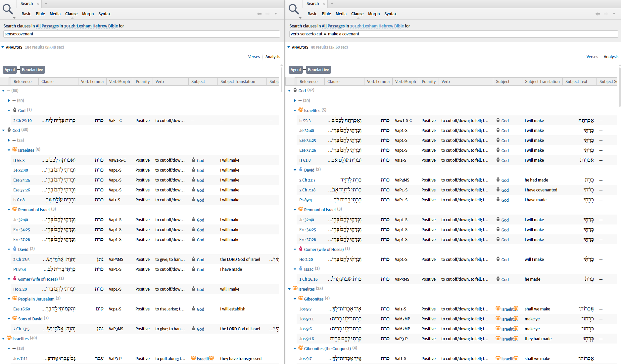Switch to Bible search tab in left panel
The image size is (621, 364).
click(40, 14)
